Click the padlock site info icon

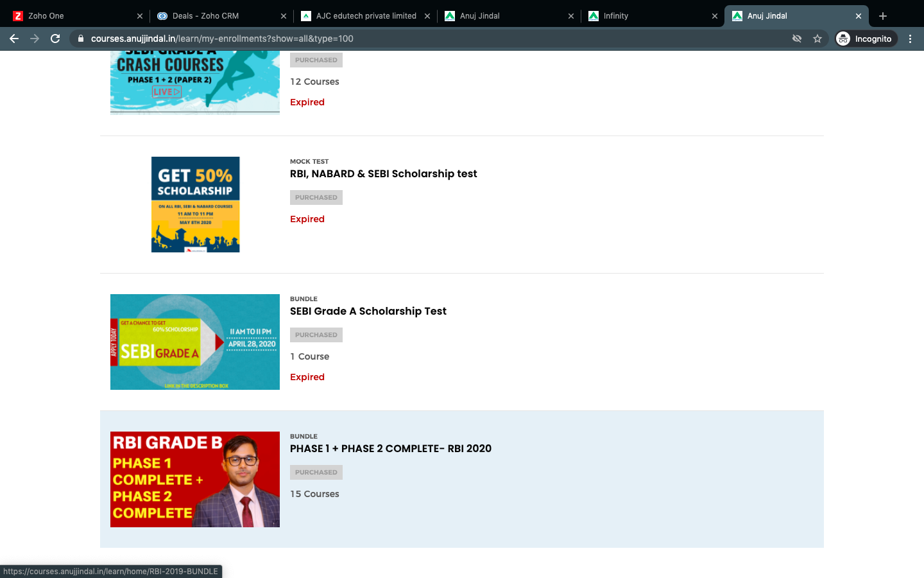pos(80,39)
